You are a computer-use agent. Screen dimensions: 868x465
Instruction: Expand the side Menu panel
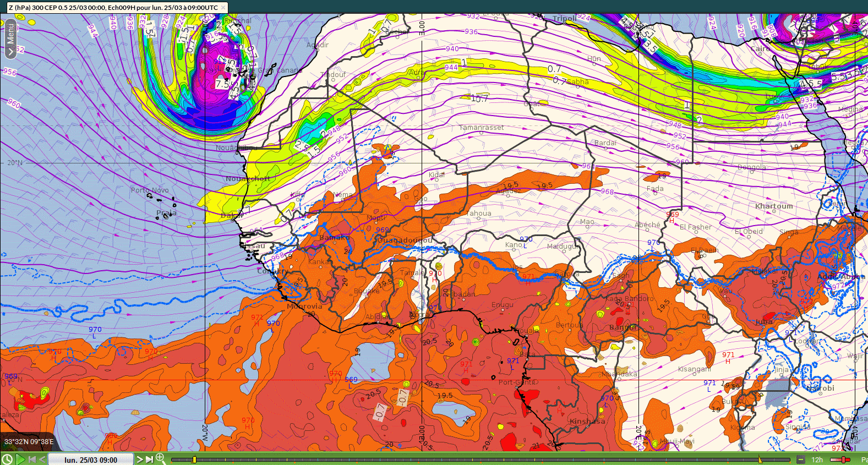tap(10, 38)
